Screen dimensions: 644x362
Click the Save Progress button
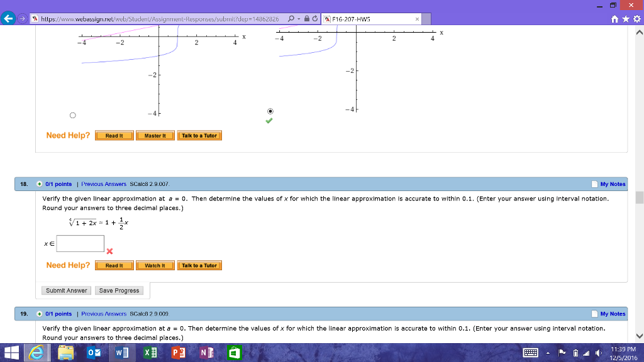click(119, 290)
